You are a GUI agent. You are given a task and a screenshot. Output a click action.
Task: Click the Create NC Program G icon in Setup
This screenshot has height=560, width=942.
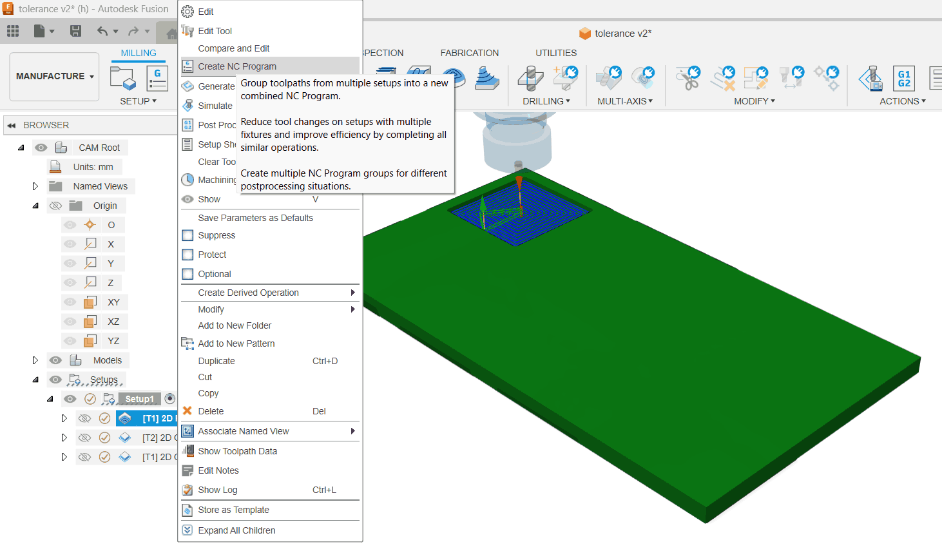click(x=157, y=79)
